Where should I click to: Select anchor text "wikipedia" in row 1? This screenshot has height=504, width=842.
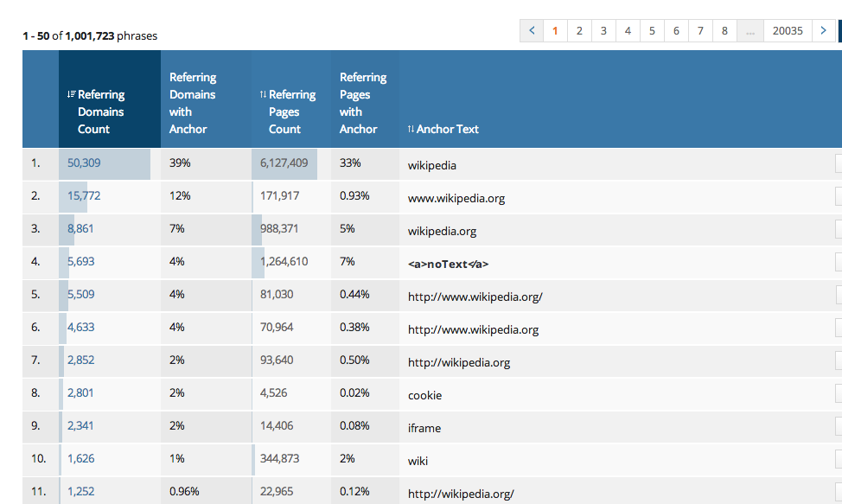(x=431, y=165)
